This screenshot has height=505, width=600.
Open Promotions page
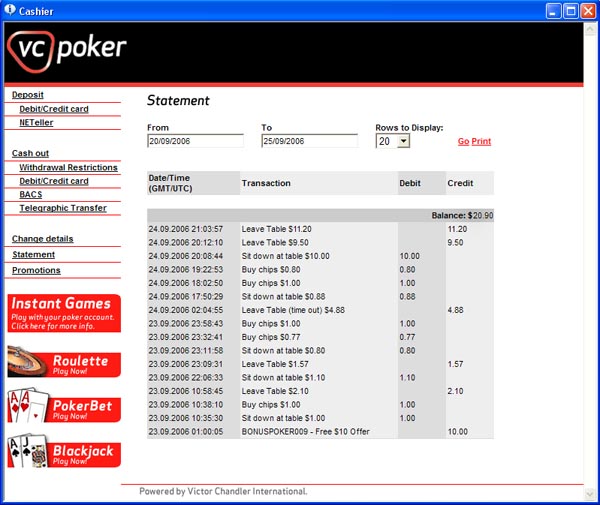[36, 270]
